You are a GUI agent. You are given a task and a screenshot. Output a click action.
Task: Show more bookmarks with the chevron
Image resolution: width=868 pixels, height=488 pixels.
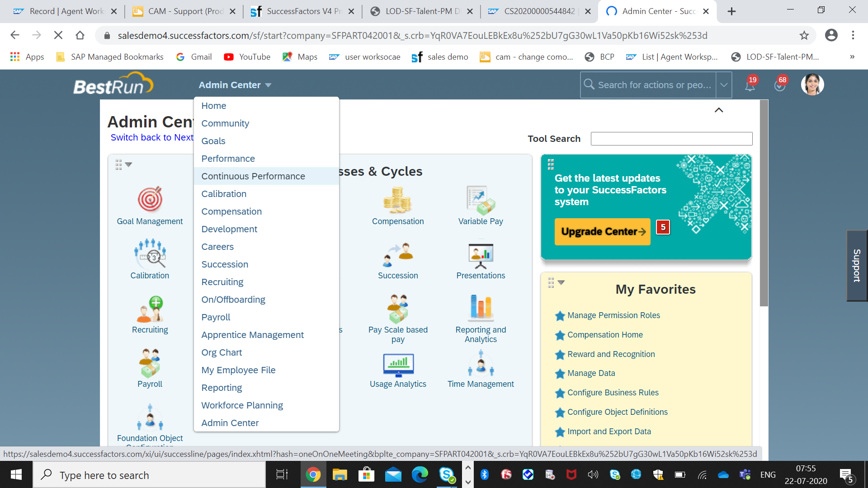point(852,57)
